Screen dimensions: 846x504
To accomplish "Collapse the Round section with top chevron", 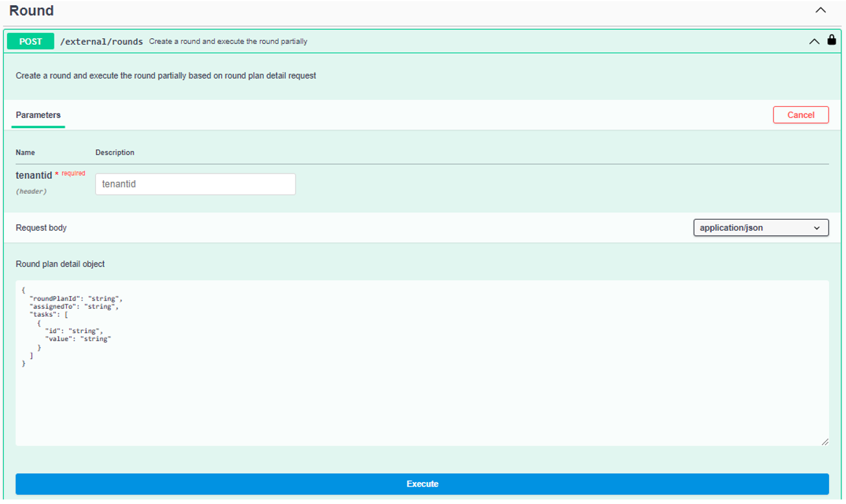I will 820,10.
